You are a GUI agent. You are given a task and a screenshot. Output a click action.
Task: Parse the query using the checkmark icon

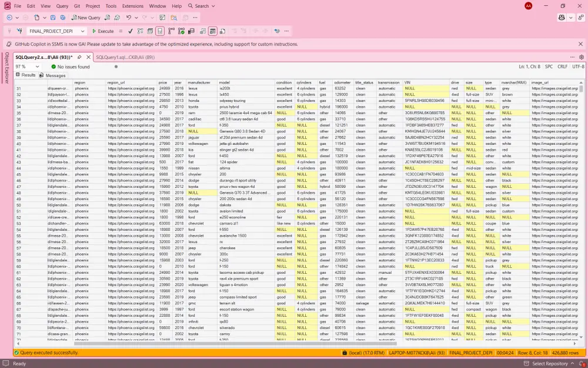coord(130,31)
